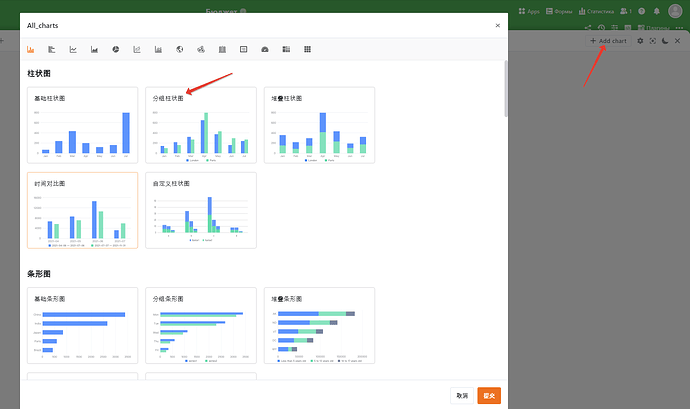690x409 pixels.
Task: Select the column chart category icon
Action: pyautogui.click(x=30, y=49)
